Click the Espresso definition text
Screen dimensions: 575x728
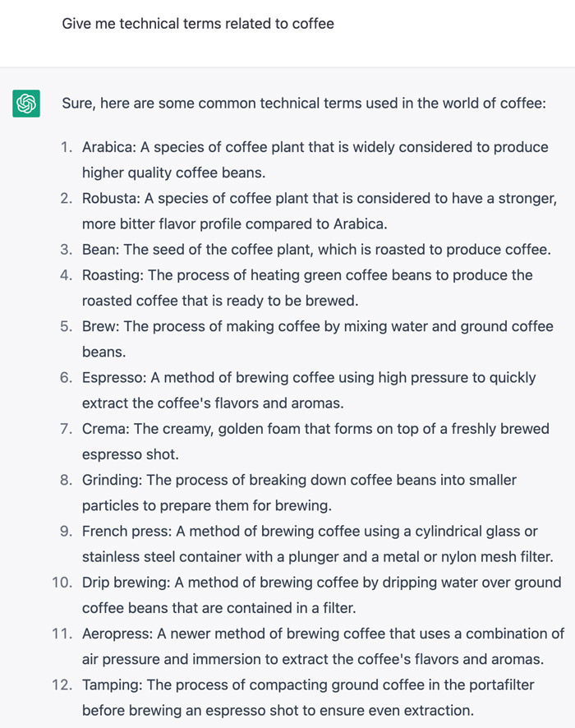tap(309, 390)
